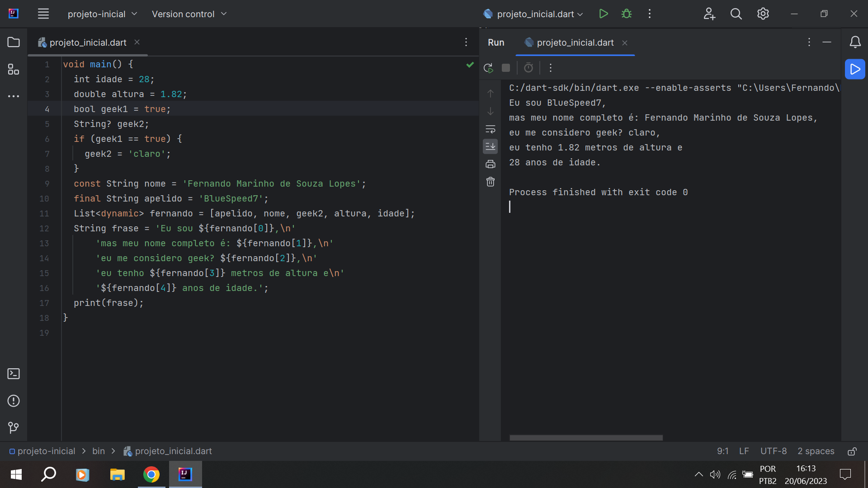Open more run actions in title bar
The height and width of the screenshot is (488, 868).
click(650, 14)
